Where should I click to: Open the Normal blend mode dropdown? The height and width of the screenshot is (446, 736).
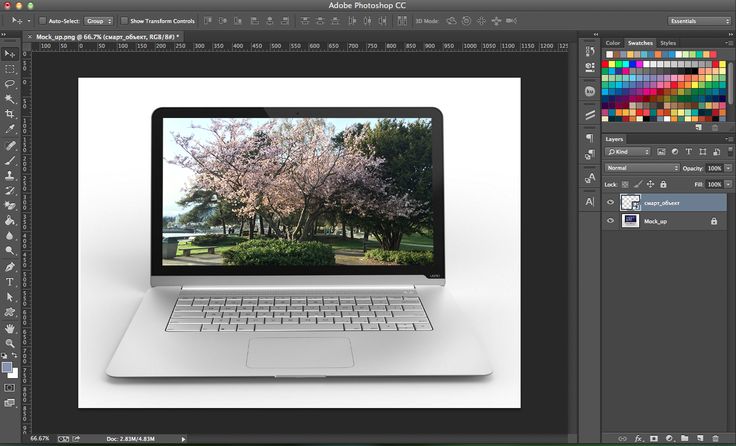click(642, 168)
